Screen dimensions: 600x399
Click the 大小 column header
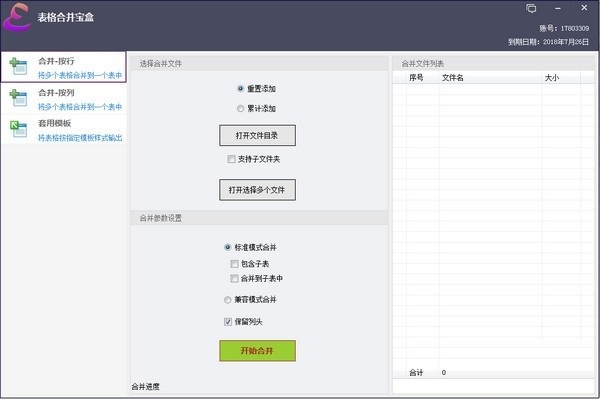pos(561,78)
